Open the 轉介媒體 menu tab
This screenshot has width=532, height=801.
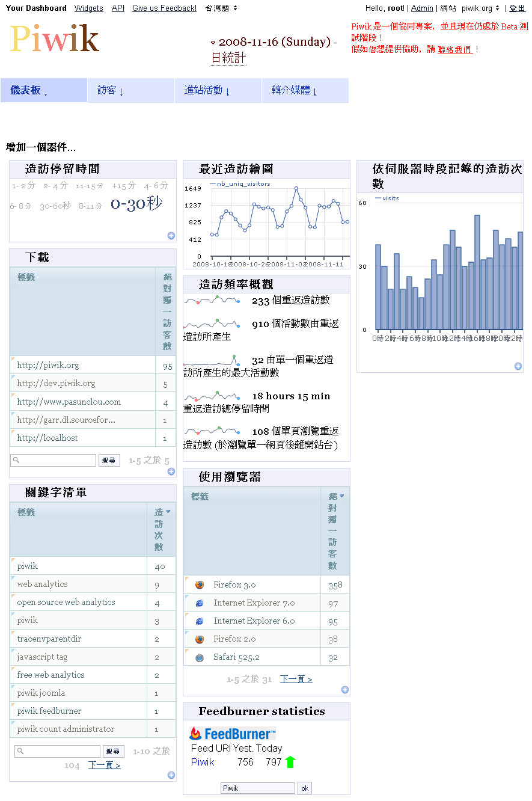point(305,90)
